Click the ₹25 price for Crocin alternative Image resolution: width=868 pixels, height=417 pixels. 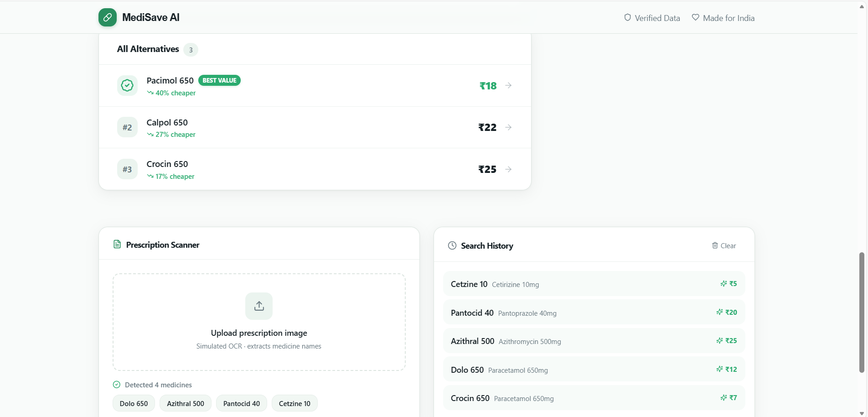click(487, 169)
